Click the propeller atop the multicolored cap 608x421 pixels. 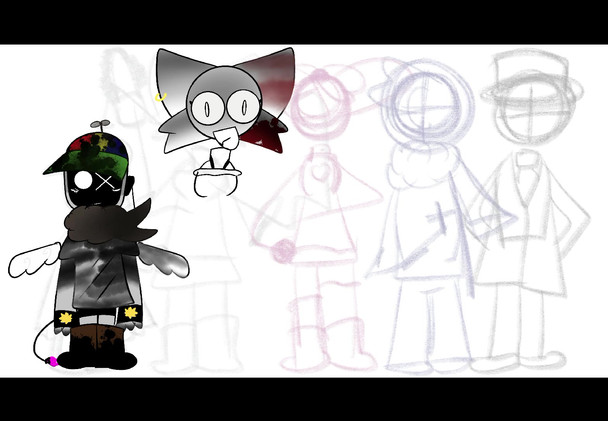100,126
